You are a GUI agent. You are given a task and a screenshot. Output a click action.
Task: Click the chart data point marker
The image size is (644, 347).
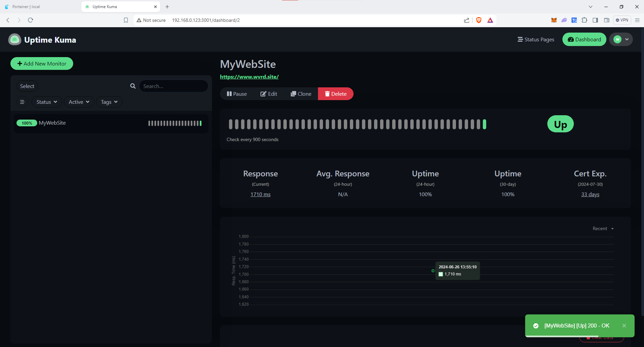(x=433, y=271)
